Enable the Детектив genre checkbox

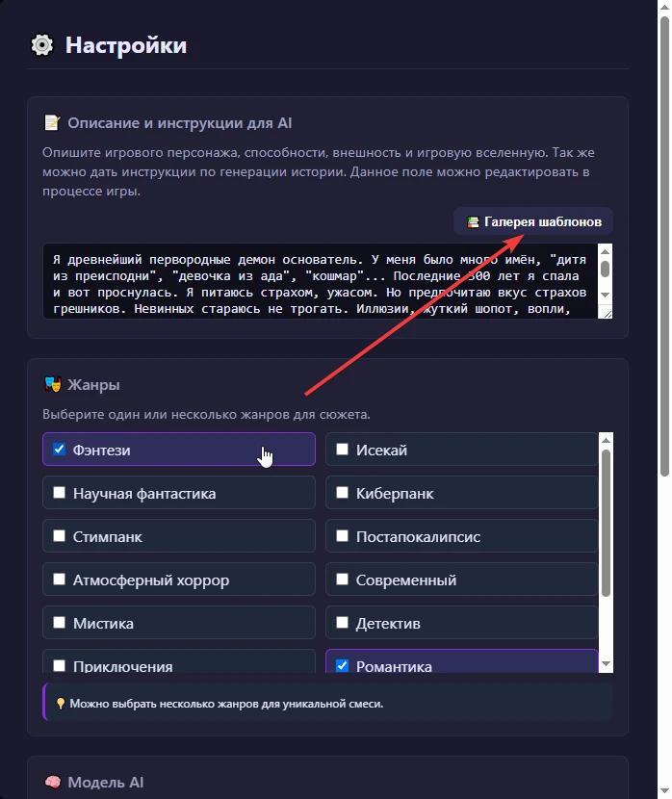[343, 622]
